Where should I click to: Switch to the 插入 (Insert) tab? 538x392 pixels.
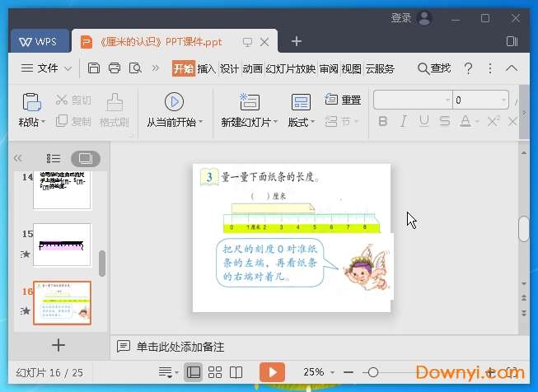tap(207, 68)
